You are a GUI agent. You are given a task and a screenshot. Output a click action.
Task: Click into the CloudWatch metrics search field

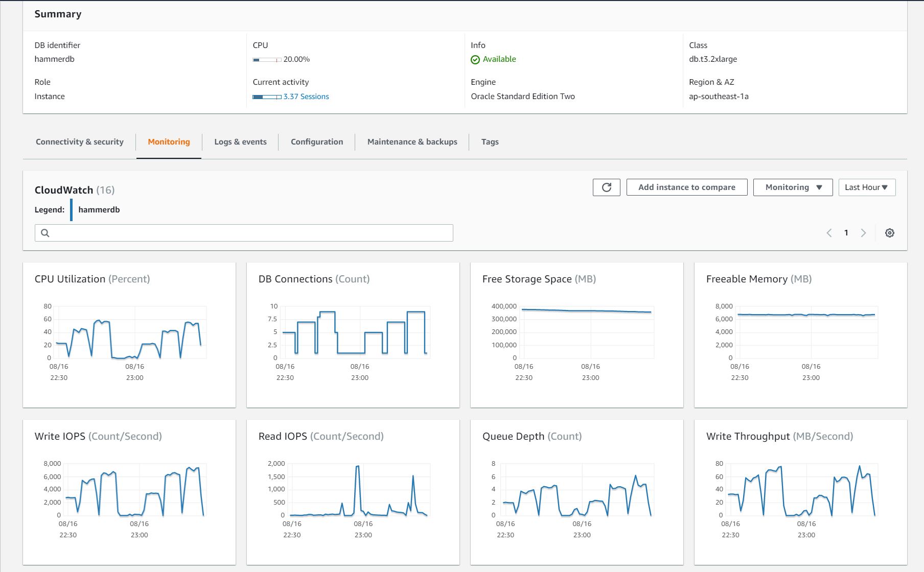250,233
